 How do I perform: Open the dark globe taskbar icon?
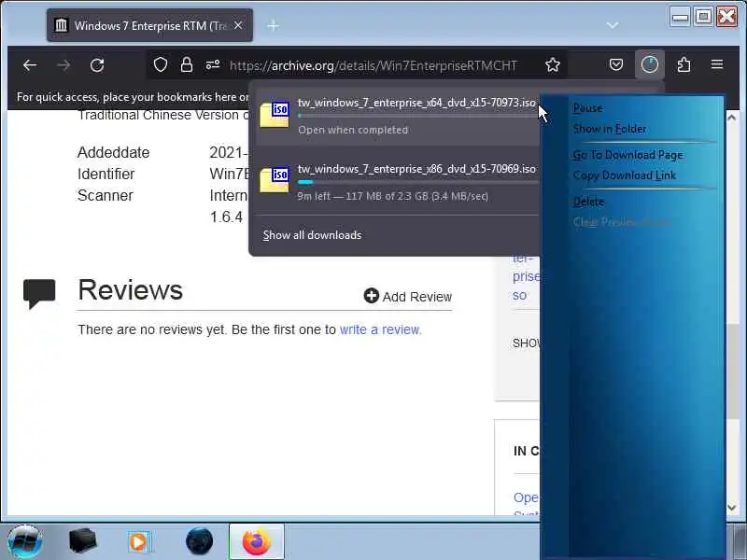click(x=199, y=541)
